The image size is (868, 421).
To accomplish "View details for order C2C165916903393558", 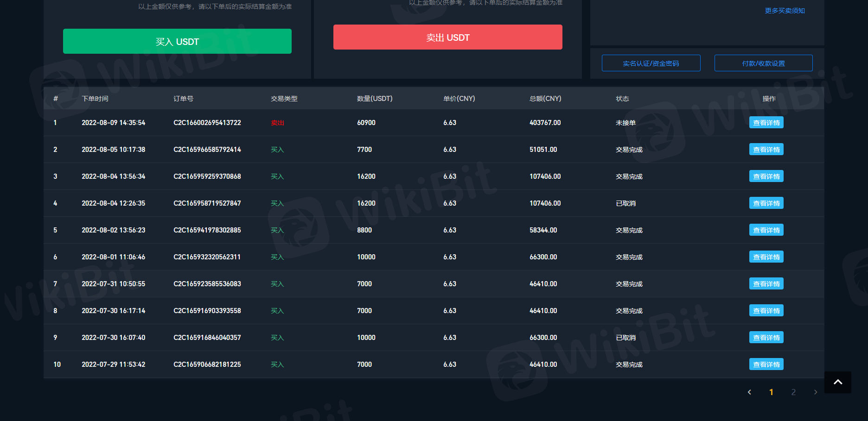I will pyautogui.click(x=766, y=311).
